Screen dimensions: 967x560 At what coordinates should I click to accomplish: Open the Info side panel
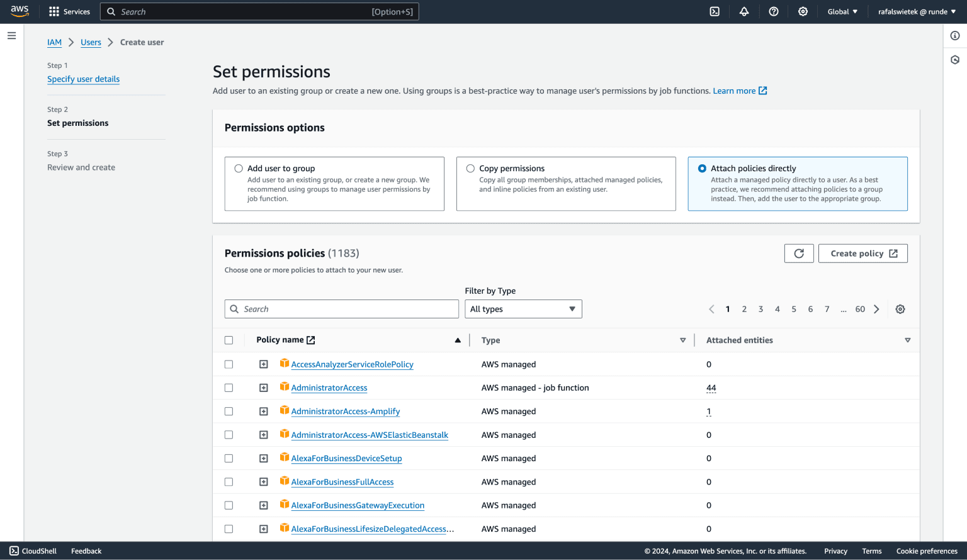pyautogui.click(x=954, y=35)
